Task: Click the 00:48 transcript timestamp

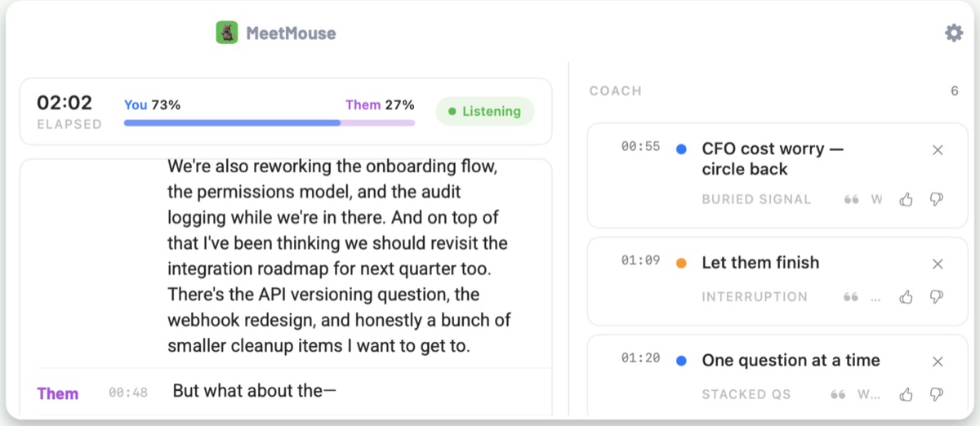Action: coord(128,393)
